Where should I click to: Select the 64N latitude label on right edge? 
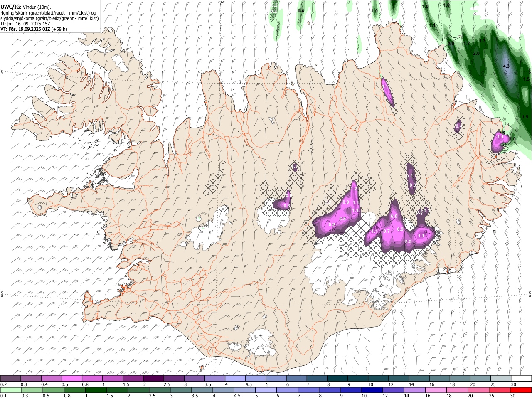[x=530, y=293]
